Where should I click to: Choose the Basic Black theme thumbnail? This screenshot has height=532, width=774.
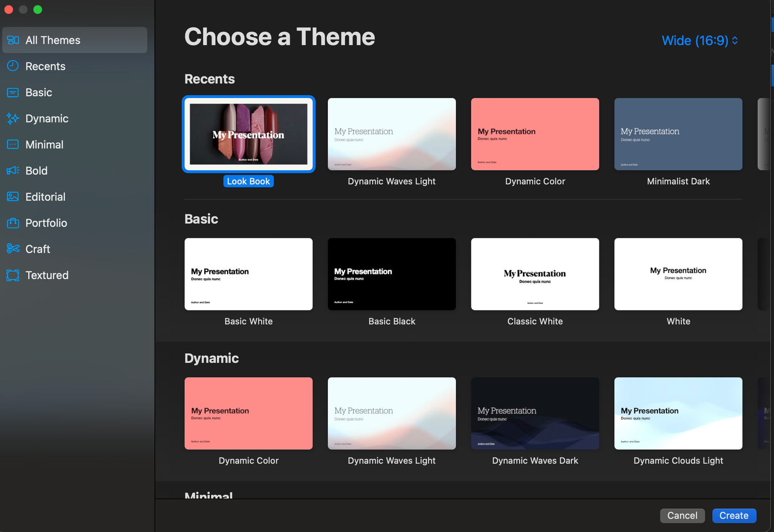point(392,274)
